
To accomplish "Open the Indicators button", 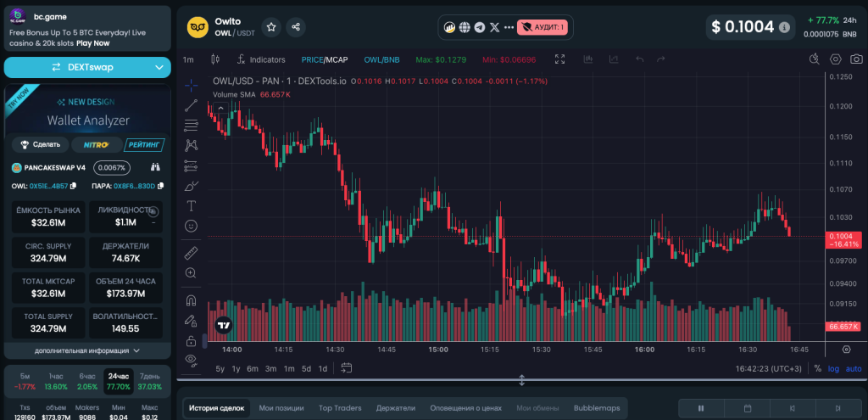I will coord(261,59).
